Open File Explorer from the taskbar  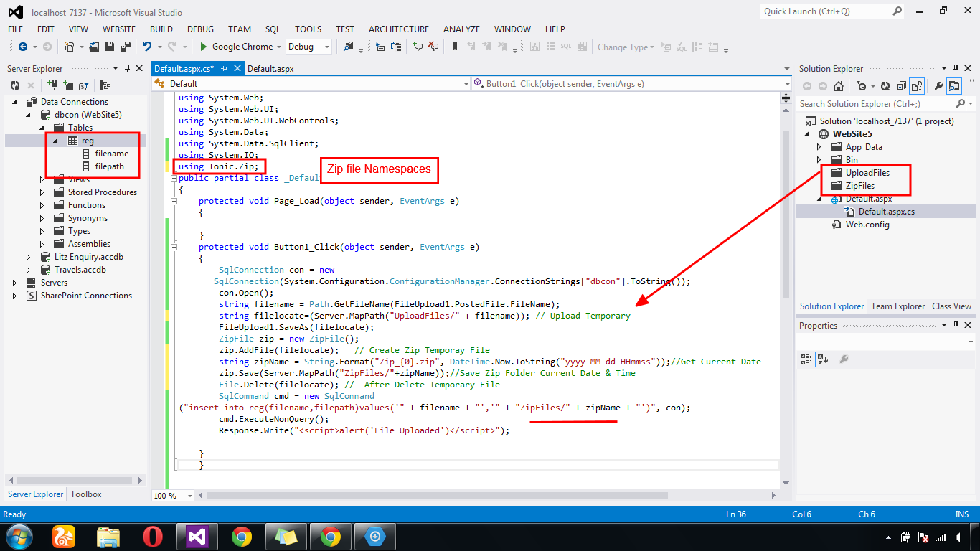point(108,537)
